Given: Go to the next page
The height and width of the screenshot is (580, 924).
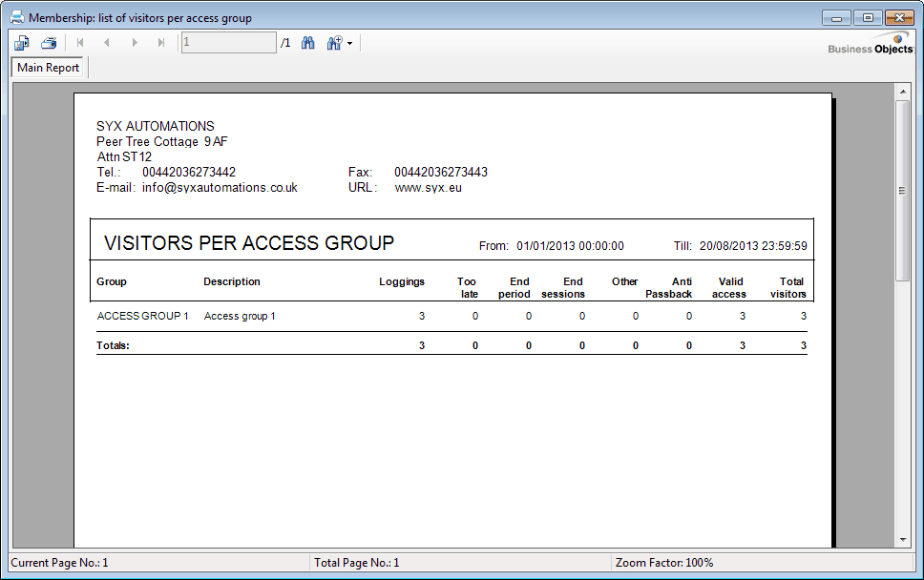Looking at the screenshot, I should coord(134,43).
